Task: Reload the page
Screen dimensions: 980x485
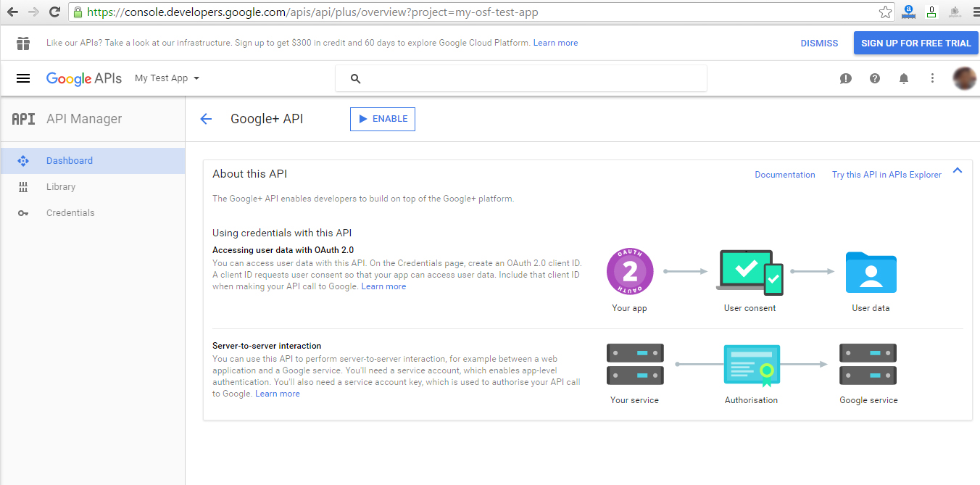Action: [54, 12]
